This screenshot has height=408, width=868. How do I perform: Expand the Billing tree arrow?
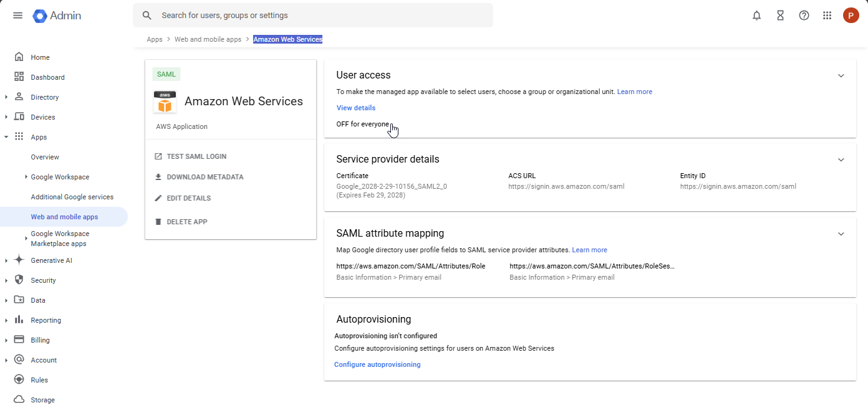pos(6,340)
